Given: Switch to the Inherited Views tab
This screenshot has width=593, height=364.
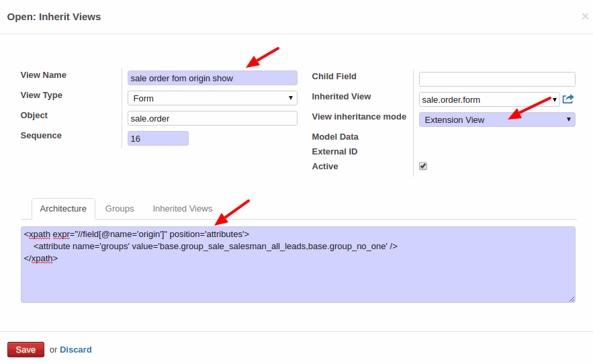Looking at the screenshot, I should pyautogui.click(x=182, y=208).
